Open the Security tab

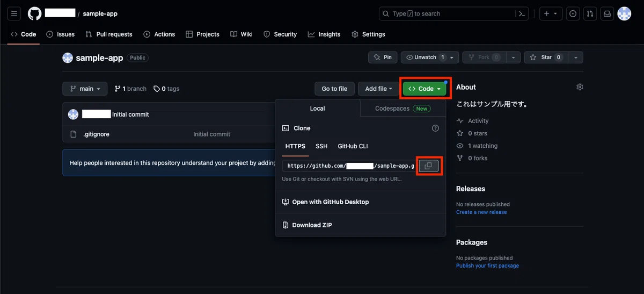[280, 34]
